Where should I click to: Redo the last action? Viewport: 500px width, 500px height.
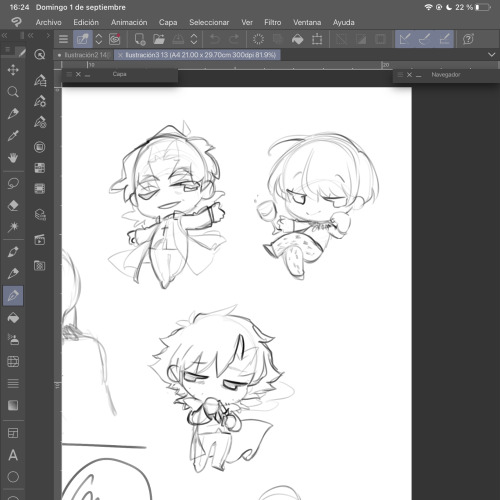click(234, 39)
